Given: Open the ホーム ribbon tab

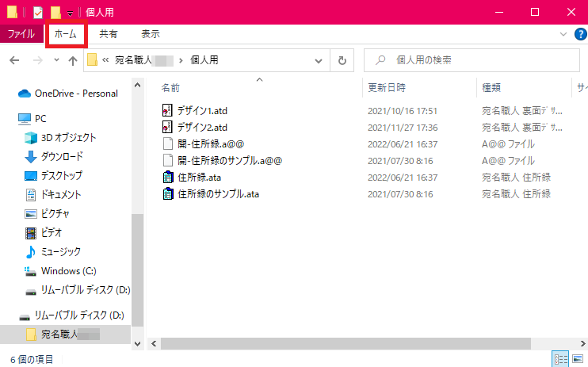Looking at the screenshot, I should 64,34.
